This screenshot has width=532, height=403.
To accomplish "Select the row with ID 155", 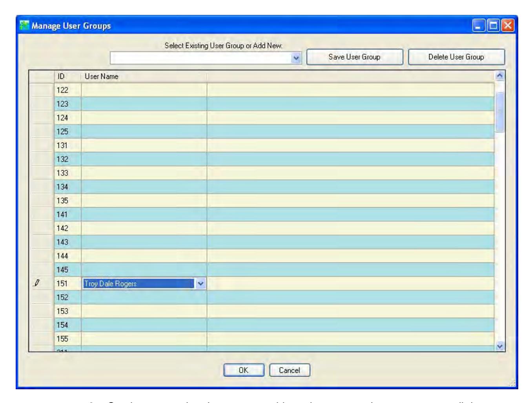I will click(262, 339).
